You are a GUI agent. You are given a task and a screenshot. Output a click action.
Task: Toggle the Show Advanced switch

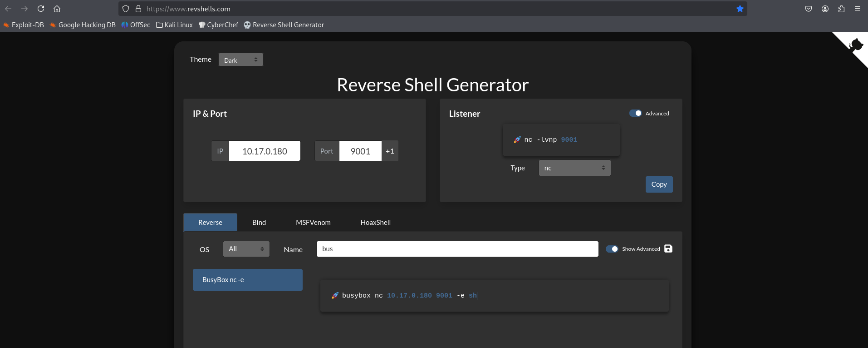click(x=612, y=249)
